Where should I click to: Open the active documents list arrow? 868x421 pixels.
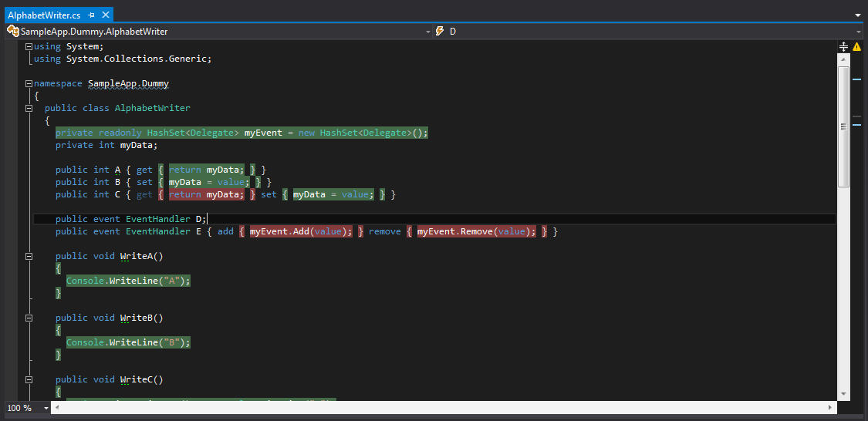858,15
